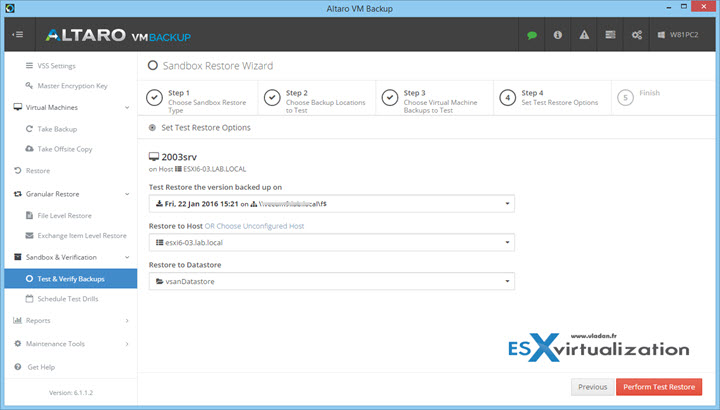Open the warning triangle alerts icon
The image size is (720, 410).
[x=584, y=34]
